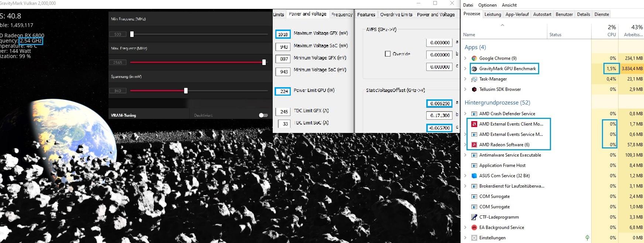Click the green leaf status icon for Einstellungen
Image resolution: width=644 pixels, height=243 pixels.
[587, 238]
